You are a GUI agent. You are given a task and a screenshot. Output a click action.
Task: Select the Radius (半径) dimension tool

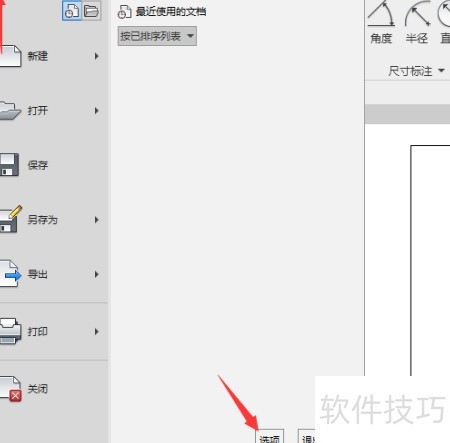tap(417, 23)
